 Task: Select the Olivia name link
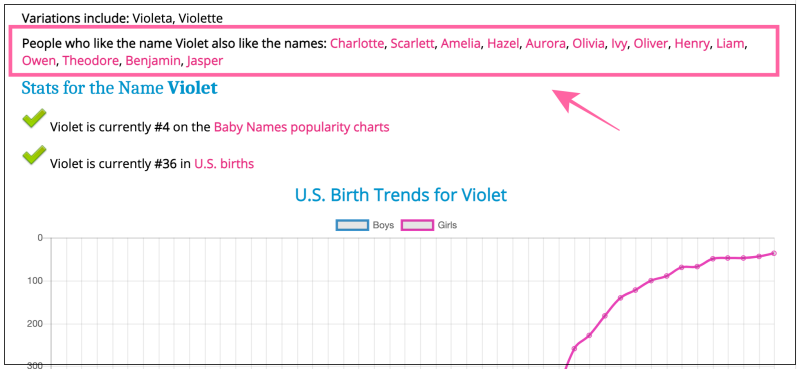pyautogui.click(x=588, y=43)
